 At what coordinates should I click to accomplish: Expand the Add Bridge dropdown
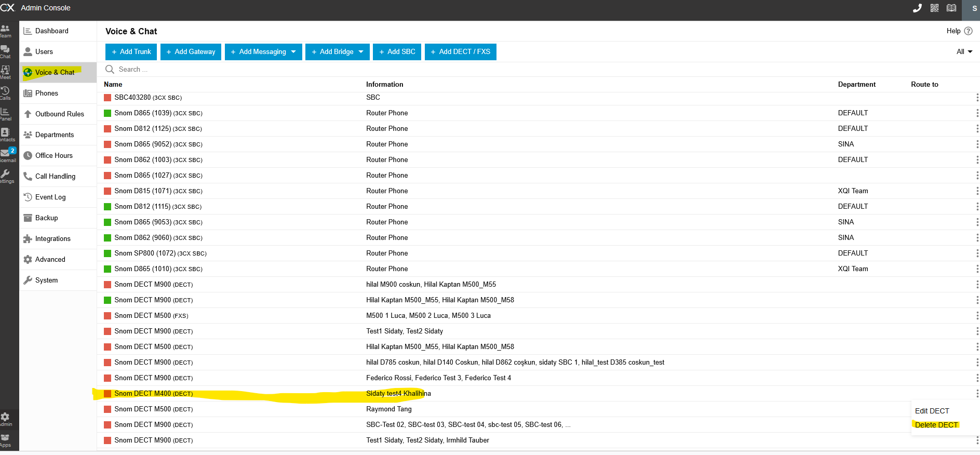pos(361,52)
